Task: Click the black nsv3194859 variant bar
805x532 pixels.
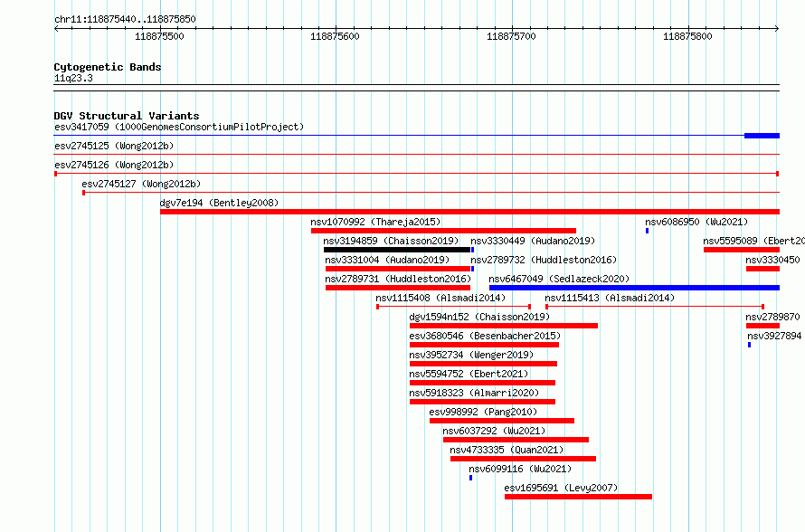Action: point(397,250)
